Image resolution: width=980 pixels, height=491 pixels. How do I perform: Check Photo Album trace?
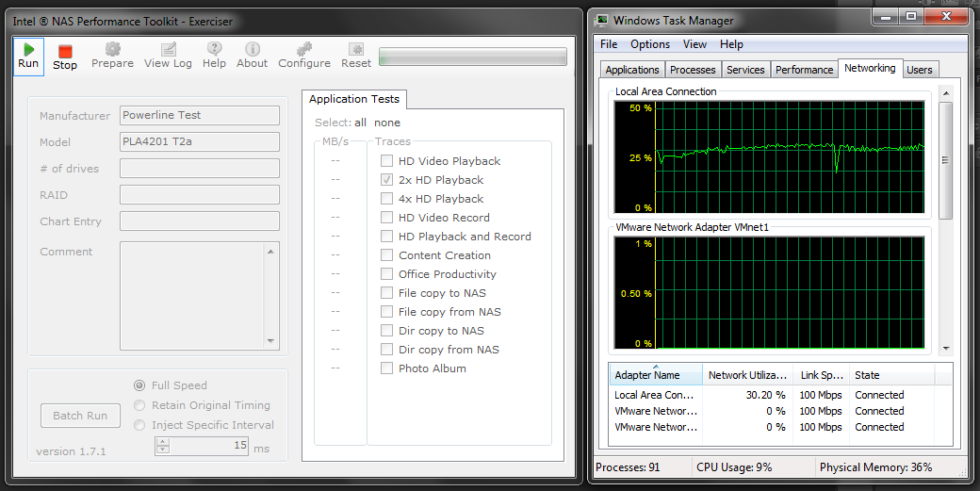[387, 368]
